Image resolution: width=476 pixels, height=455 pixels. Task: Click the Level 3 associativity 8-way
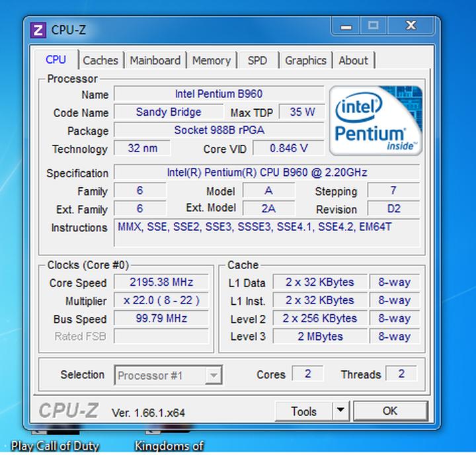point(395,337)
